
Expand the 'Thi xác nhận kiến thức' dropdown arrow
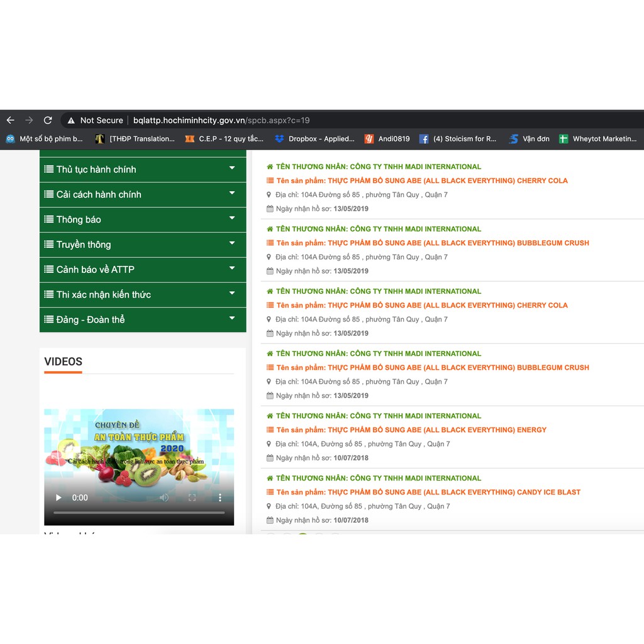232,293
